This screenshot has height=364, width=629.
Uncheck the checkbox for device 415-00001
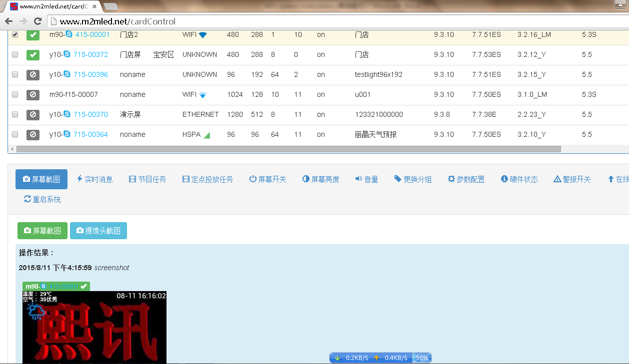click(x=15, y=35)
